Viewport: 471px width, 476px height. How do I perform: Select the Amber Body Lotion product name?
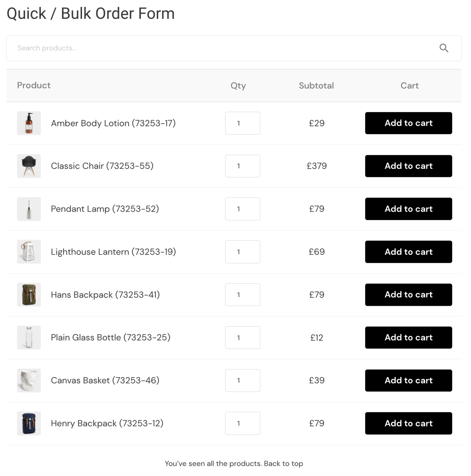point(113,123)
